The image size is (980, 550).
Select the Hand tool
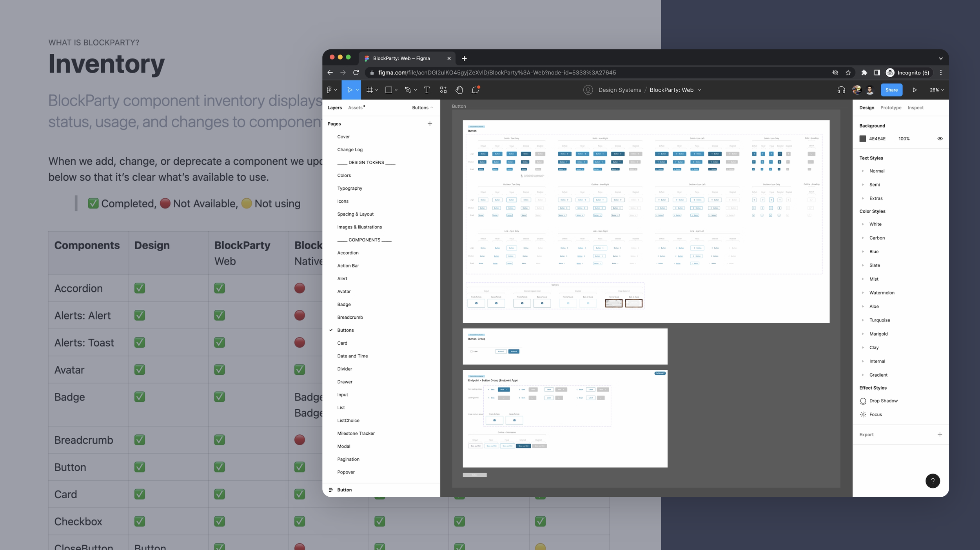tap(459, 90)
